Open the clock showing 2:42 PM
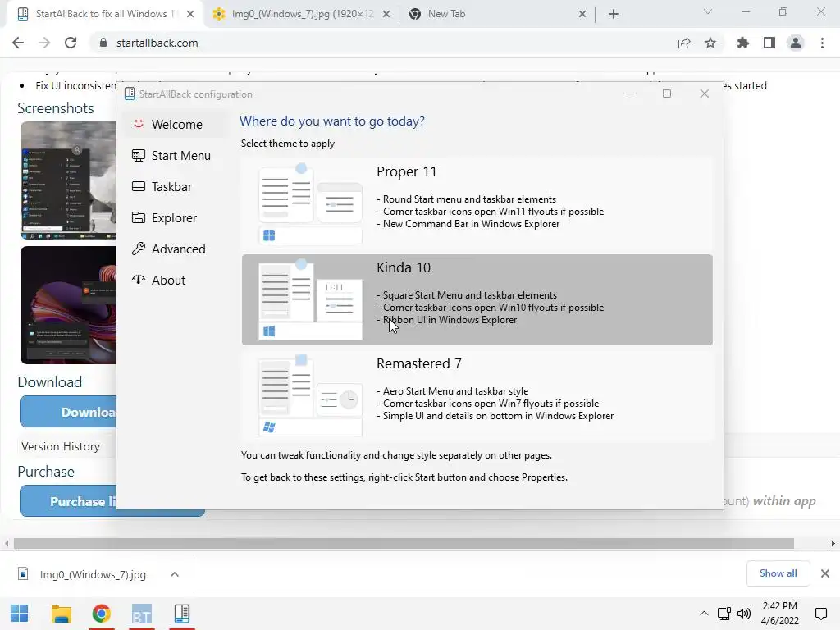840x630 pixels. click(x=779, y=614)
